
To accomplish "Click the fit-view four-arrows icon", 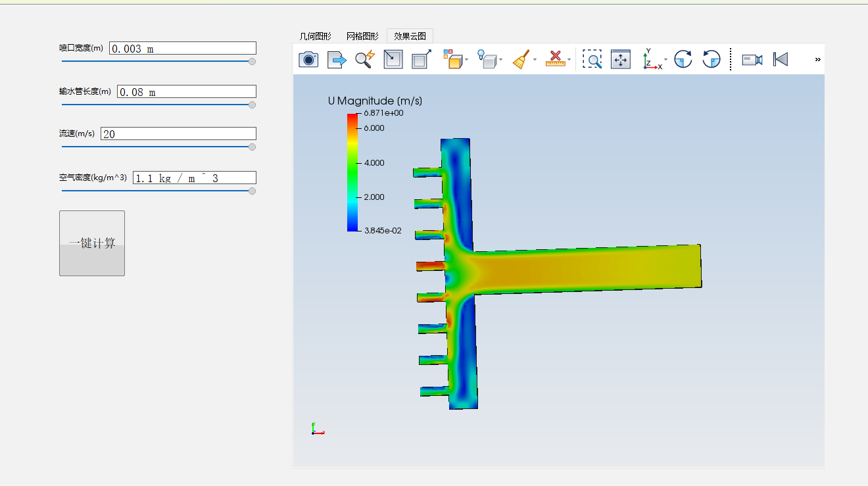I will point(621,59).
